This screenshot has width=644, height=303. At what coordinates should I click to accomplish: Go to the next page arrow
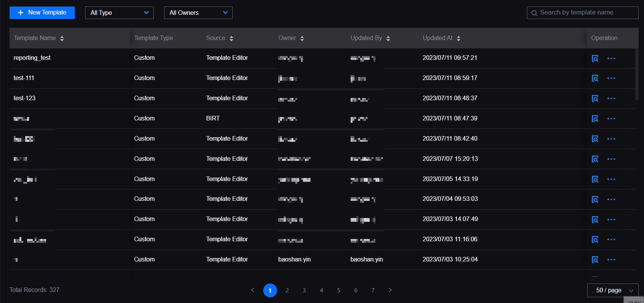tap(390, 290)
